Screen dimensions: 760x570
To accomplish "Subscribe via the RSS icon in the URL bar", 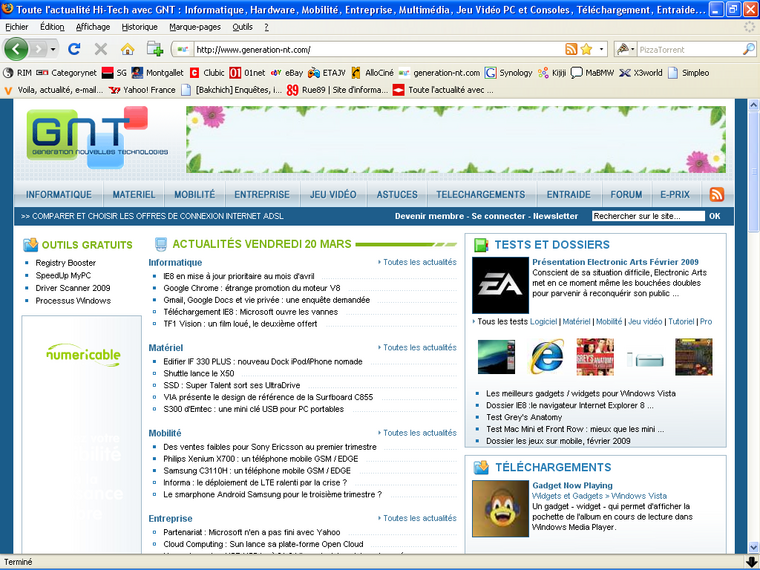I will (571, 49).
